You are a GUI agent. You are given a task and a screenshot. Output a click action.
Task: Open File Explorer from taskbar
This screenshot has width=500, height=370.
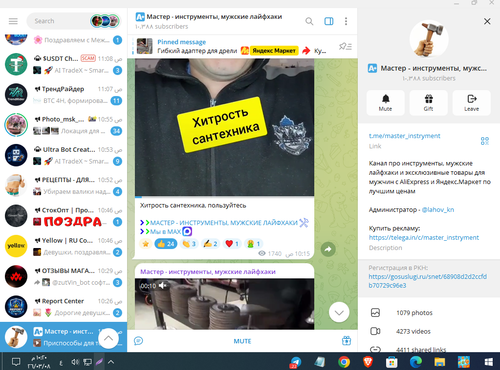coord(440,362)
